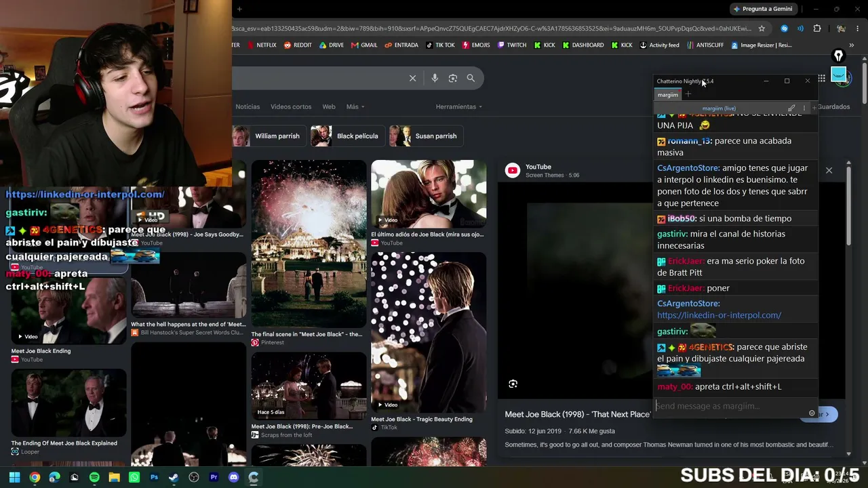
Task: Open Discord from the taskbar
Action: [x=234, y=477]
